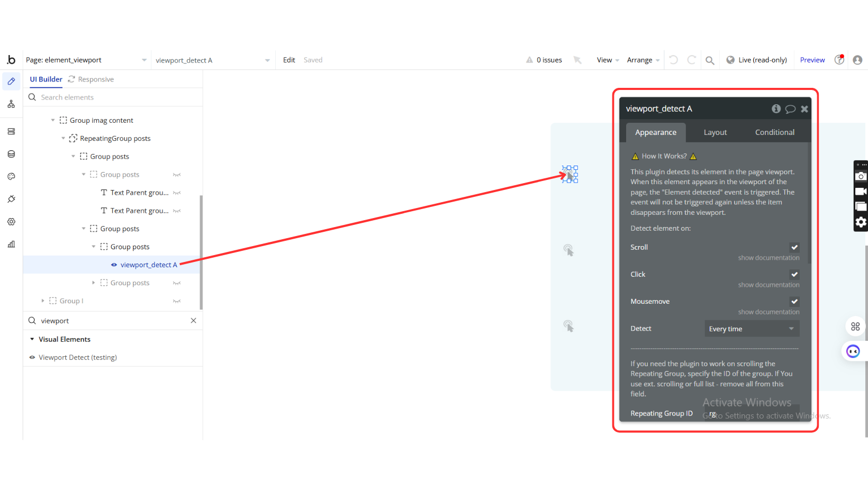Click the element picker pointer icon
The image size is (868, 489).
(x=577, y=60)
